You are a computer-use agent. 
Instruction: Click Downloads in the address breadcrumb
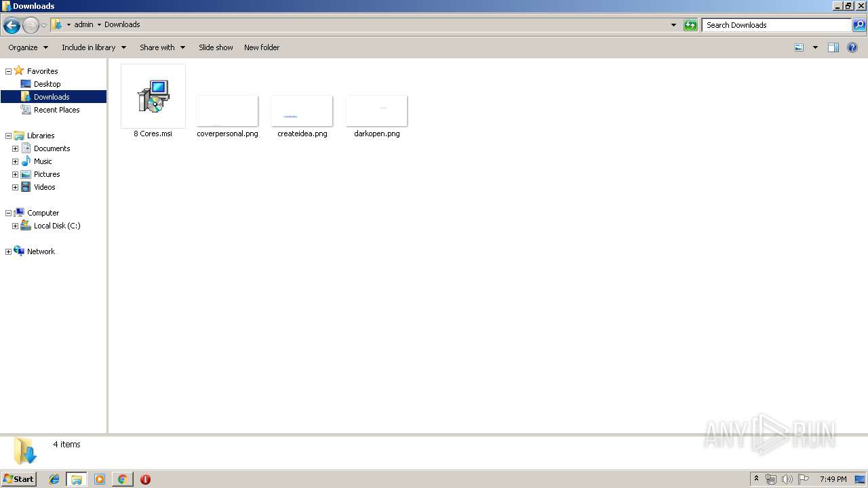pos(122,24)
